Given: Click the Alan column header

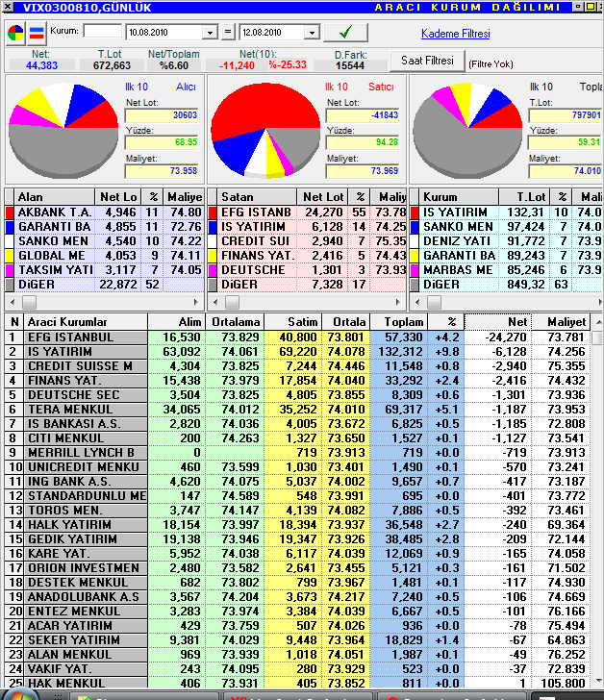Looking at the screenshot, I should click(x=55, y=197).
